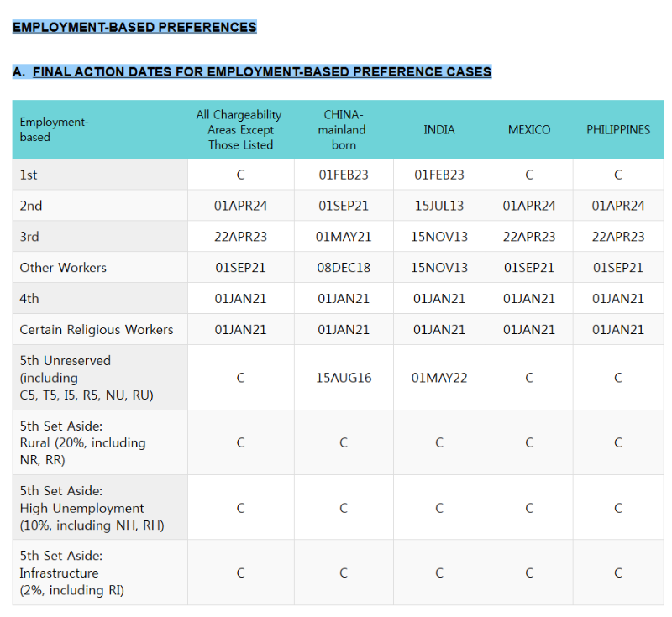
Task: Click China 3rd preference date 01MAY21
Action: 344,237
